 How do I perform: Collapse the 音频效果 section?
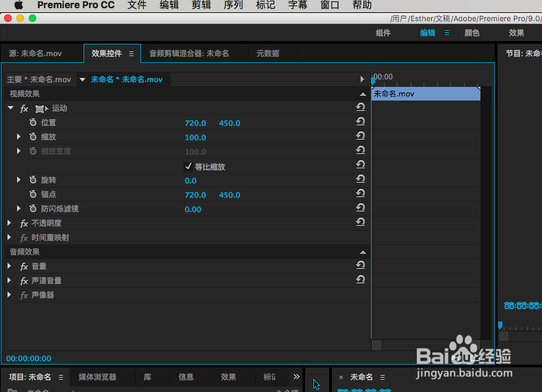coord(363,252)
